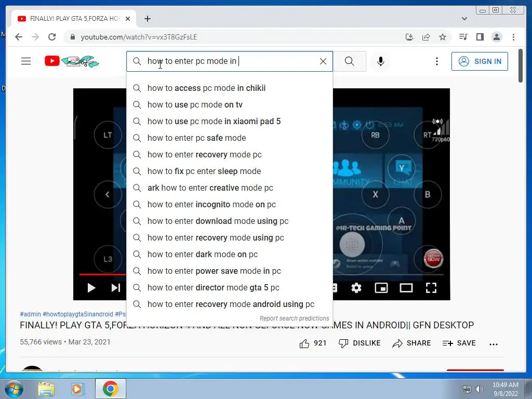
Task: Open Chrome three-dot menu
Action: coord(513,37)
